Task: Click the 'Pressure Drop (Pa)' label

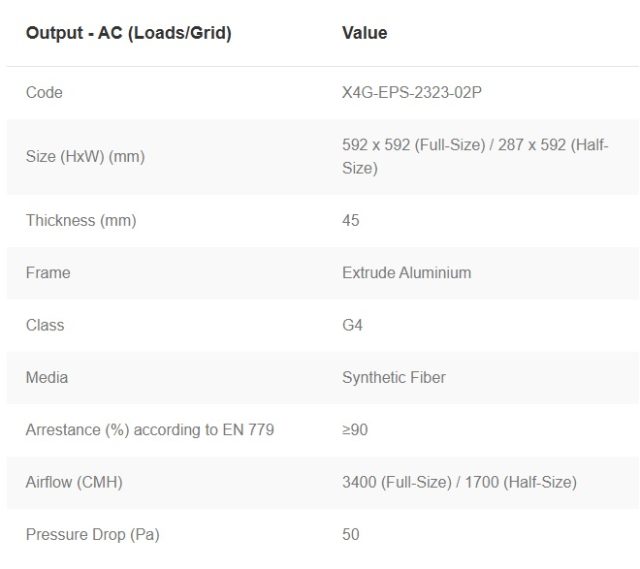Action: 92,535
